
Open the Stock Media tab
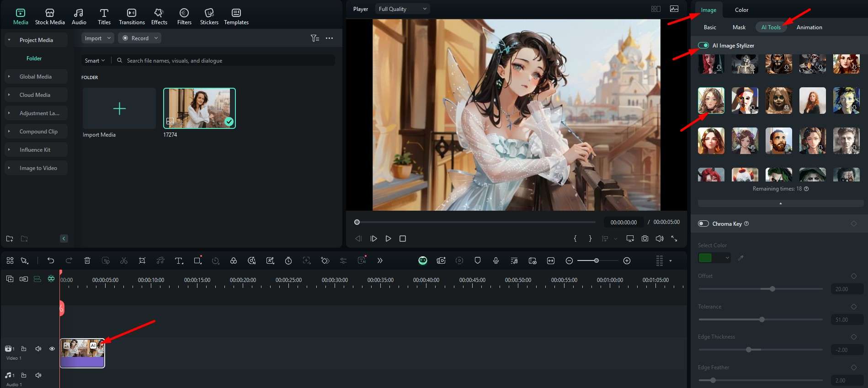[50, 16]
